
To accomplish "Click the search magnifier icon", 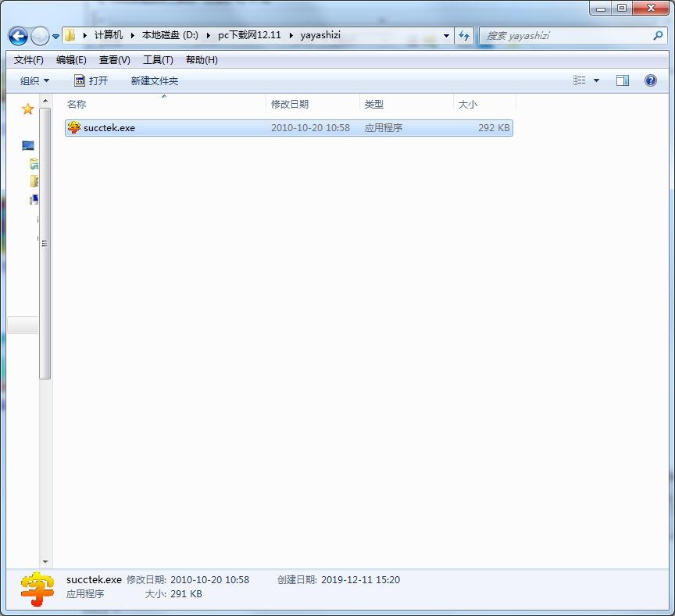I will 658,36.
